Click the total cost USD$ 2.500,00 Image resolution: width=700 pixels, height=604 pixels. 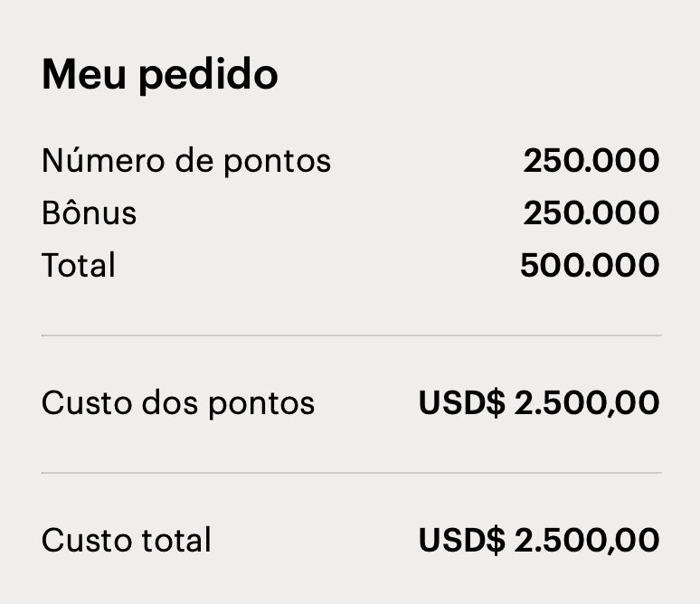[x=539, y=540]
